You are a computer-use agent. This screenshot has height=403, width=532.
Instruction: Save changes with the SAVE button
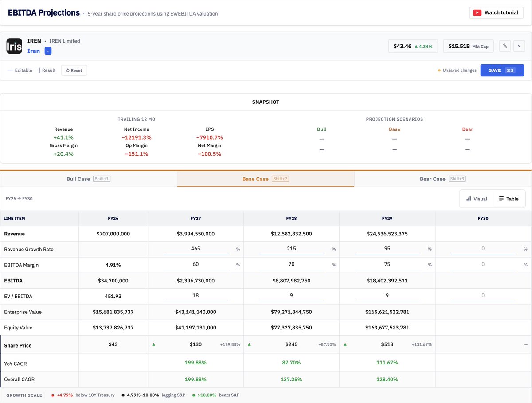click(502, 70)
